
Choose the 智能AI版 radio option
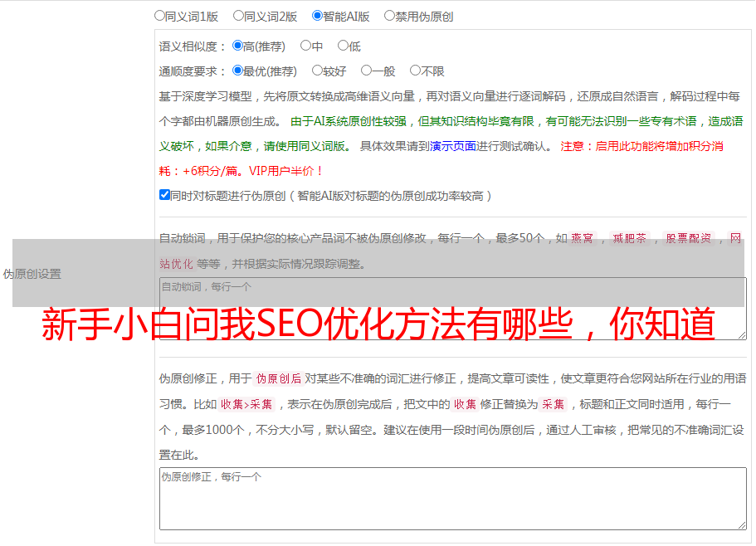point(317,16)
